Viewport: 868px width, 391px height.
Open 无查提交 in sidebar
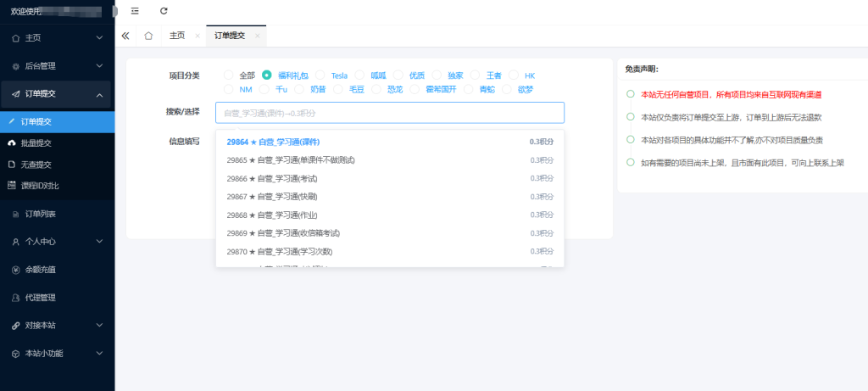coord(58,165)
